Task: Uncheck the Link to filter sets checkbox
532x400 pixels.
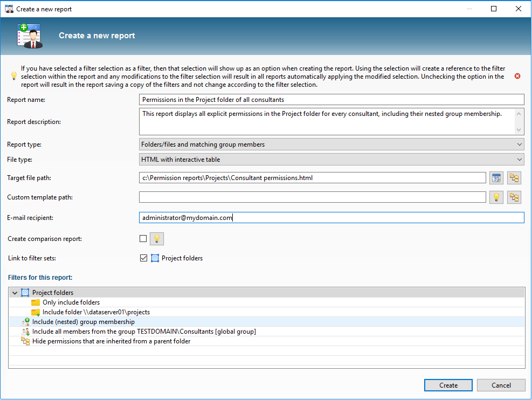Action: pyautogui.click(x=143, y=258)
